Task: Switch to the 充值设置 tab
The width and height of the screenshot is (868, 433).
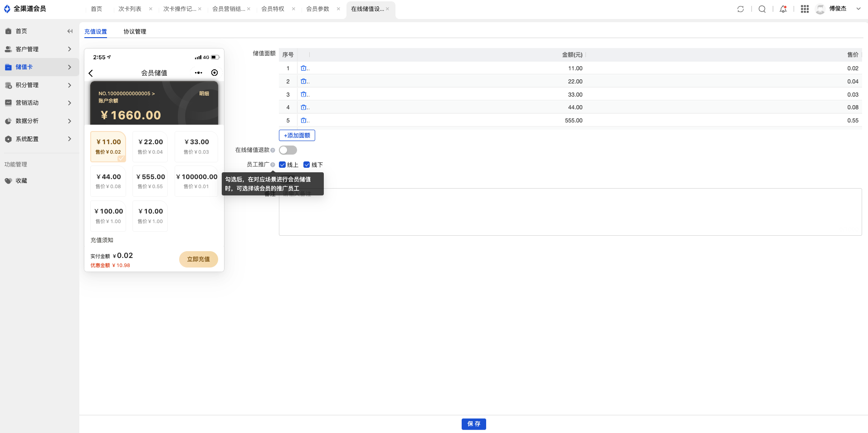Action: pyautogui.click(x=96, y=32)
